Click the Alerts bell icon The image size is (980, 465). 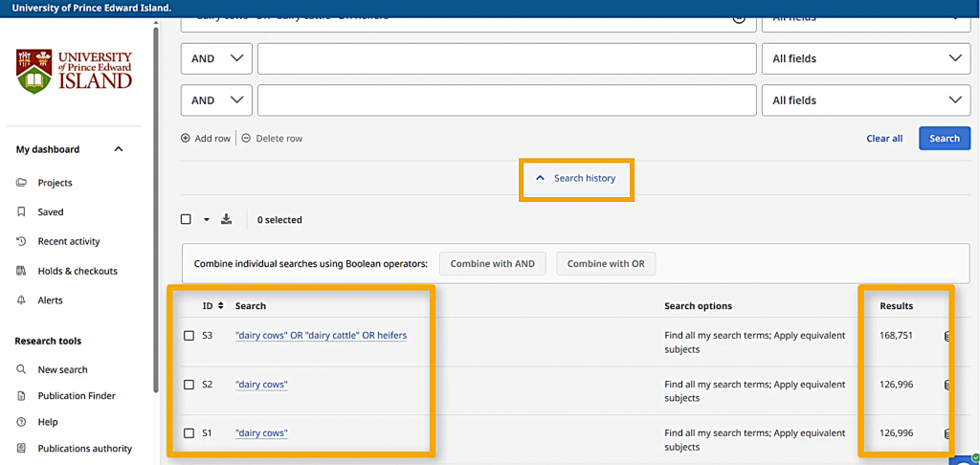pyautogui.click(x=21, y=300)
